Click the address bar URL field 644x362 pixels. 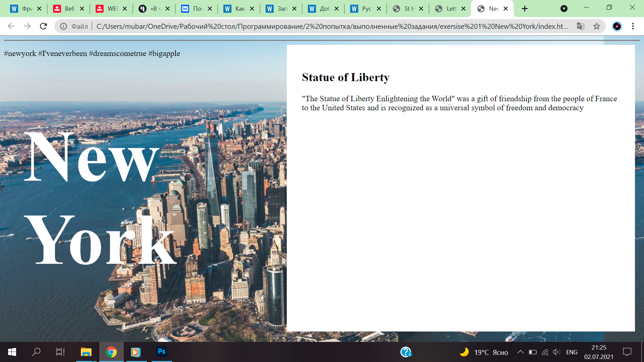[332, 26]
